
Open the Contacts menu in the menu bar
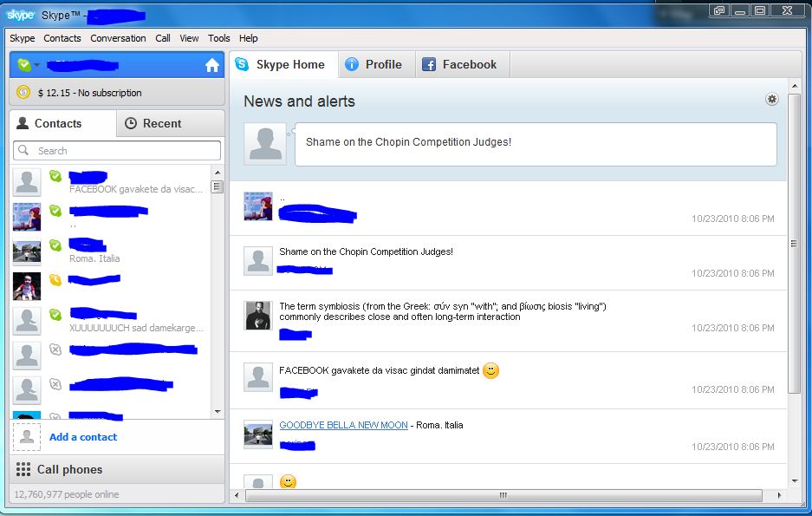pyautogui.click(x=62, y=38)
